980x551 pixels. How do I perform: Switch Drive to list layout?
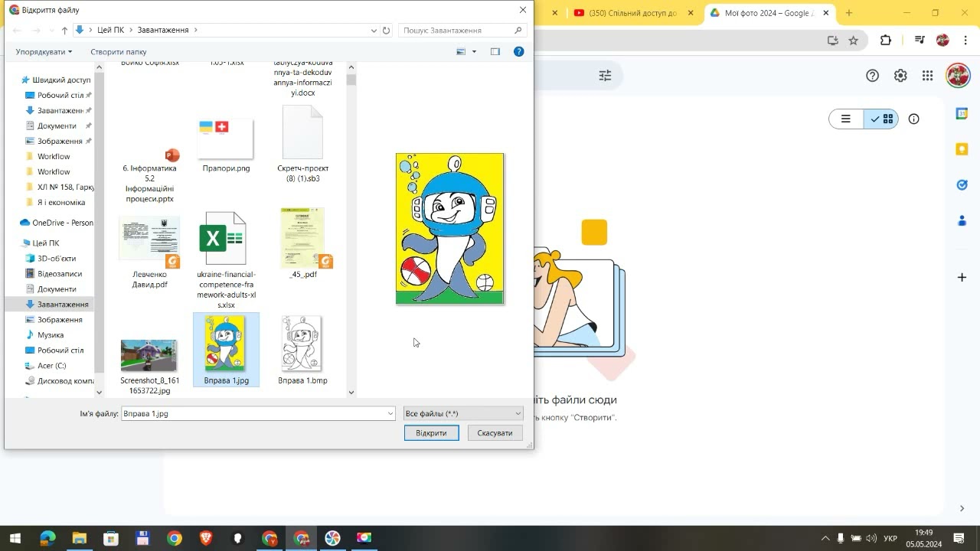(x=846, y=119)
